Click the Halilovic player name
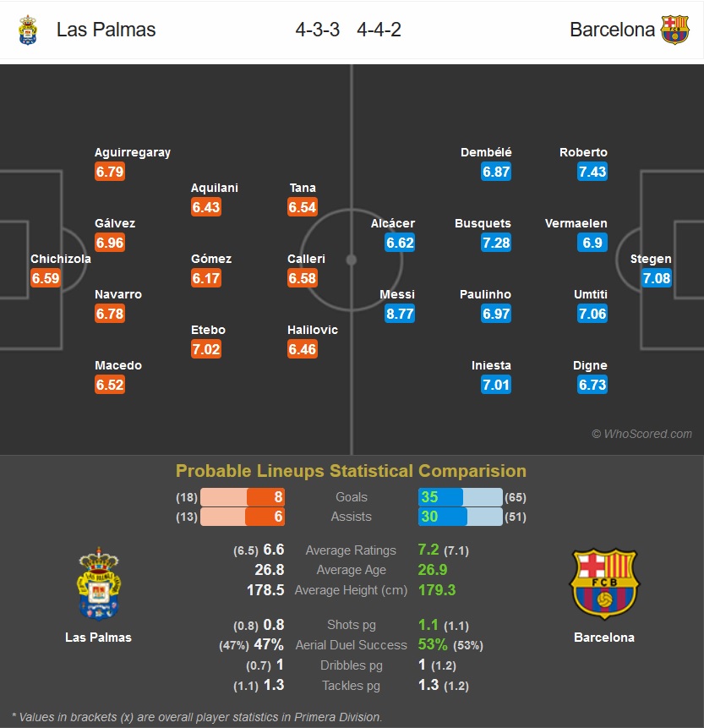This screenshot has width=704, height=728. pyautogui.click(x=313, y=330)
